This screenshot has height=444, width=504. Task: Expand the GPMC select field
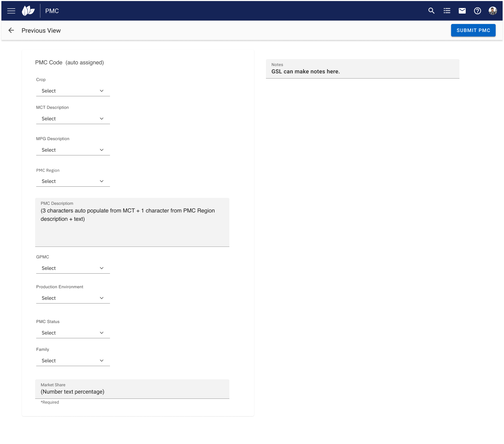tap(73, 268)
